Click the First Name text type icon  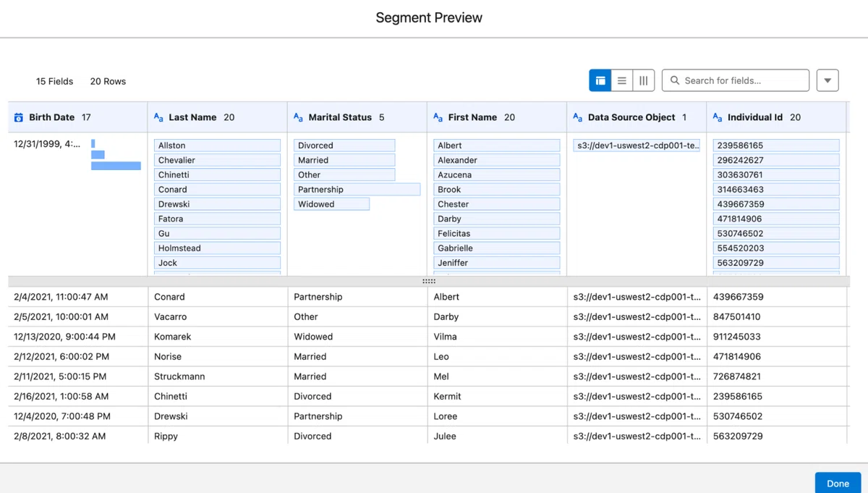438,117
